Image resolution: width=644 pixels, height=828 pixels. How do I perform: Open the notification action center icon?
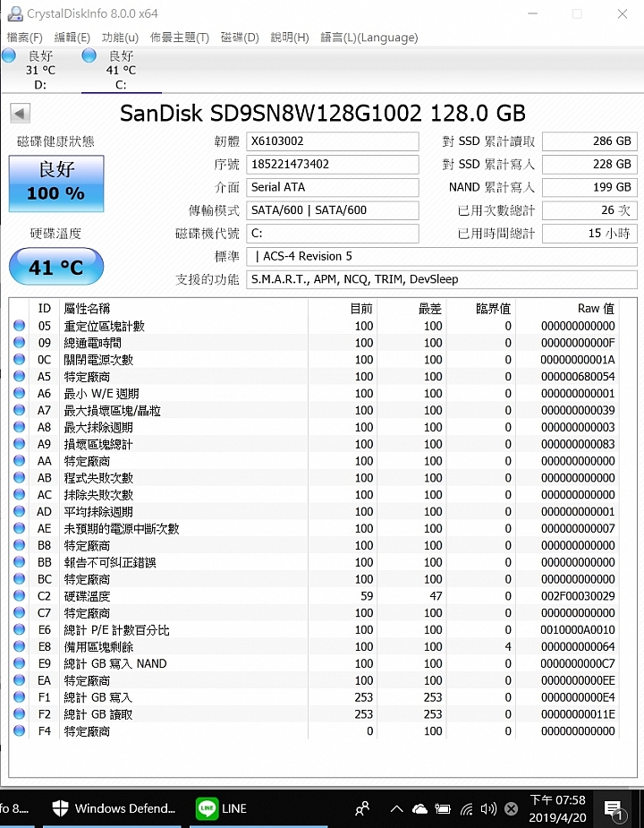pos(614,809)
